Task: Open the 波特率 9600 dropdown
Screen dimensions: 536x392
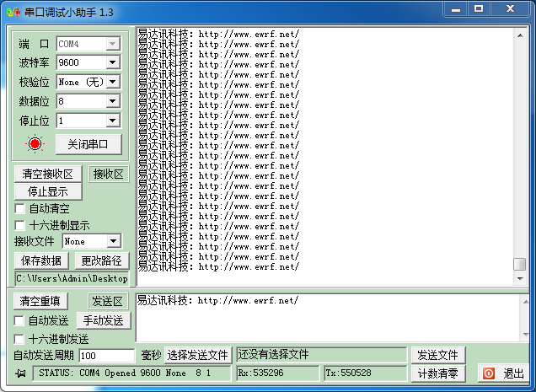Action: pos(112,62)
